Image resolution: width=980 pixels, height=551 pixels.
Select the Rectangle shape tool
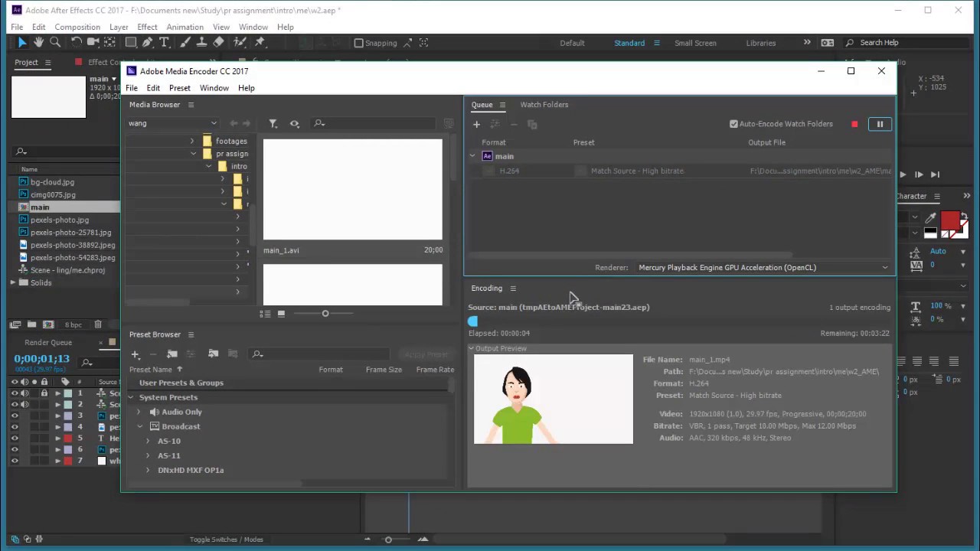(132, 43)
